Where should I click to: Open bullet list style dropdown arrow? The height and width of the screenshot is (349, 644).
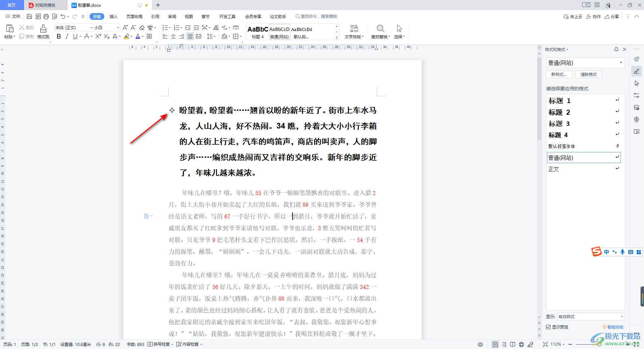point(170,28)
